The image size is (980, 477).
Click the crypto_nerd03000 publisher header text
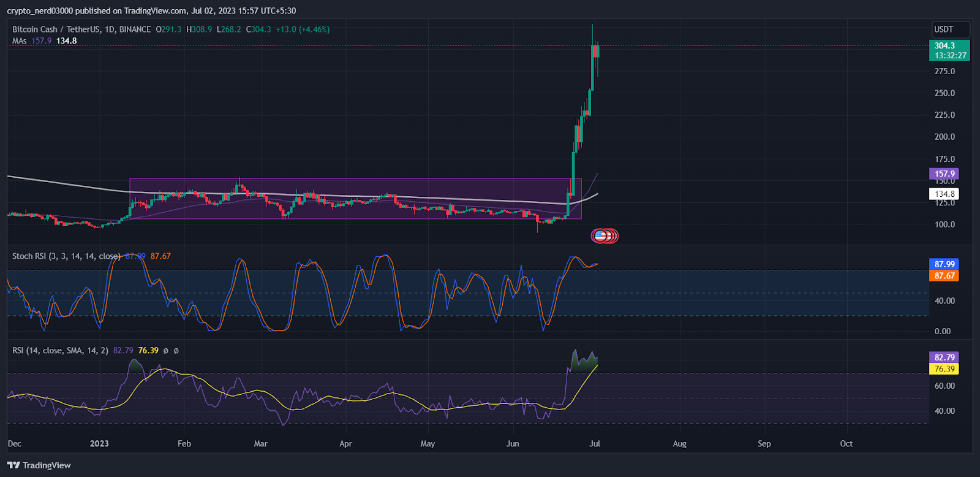(40, 10)
